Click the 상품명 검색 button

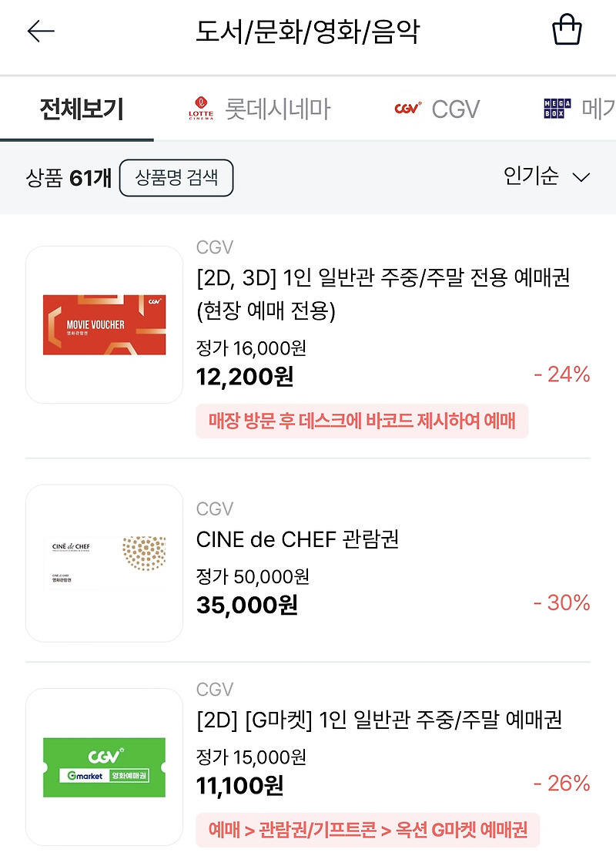[x=176, y=178]
